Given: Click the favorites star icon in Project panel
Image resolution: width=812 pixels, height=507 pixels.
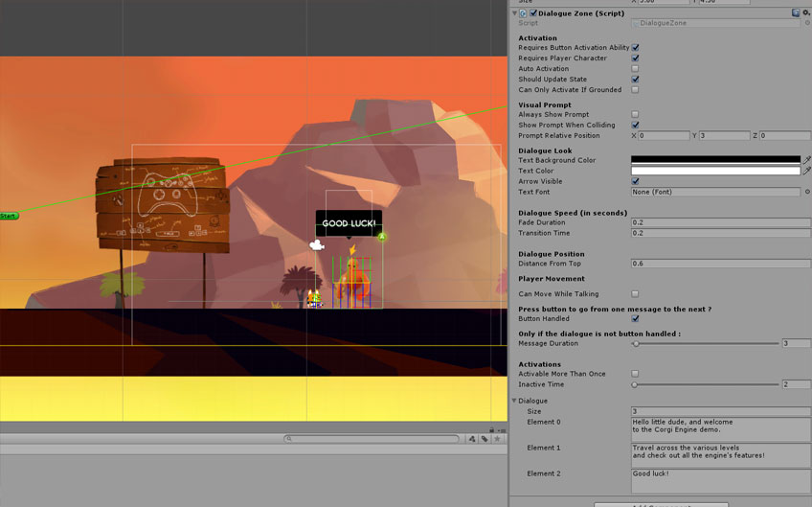Looking at the screenshot, I should pos(497,439).
